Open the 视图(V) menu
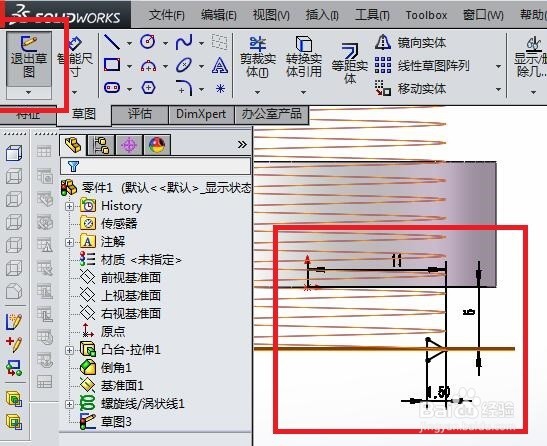Screen dimensions: 547x446 271,15
